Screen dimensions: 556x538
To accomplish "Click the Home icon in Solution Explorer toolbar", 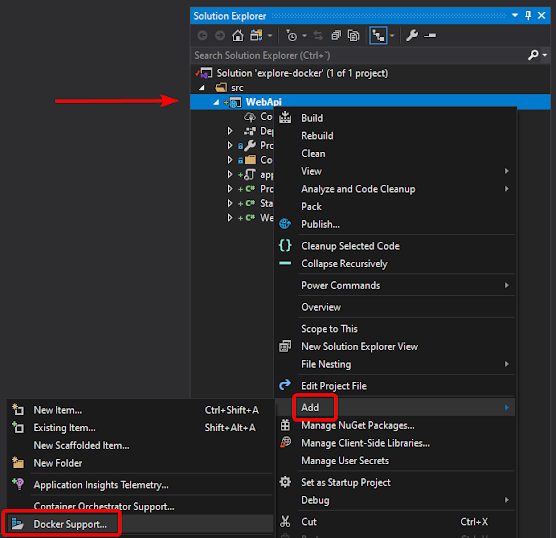I will click(238, 35).
